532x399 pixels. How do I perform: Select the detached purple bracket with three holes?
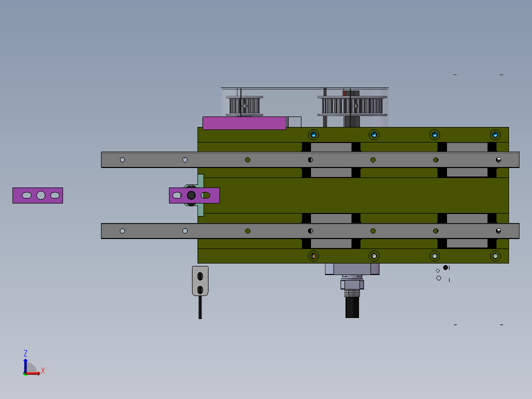click(37, 195)
